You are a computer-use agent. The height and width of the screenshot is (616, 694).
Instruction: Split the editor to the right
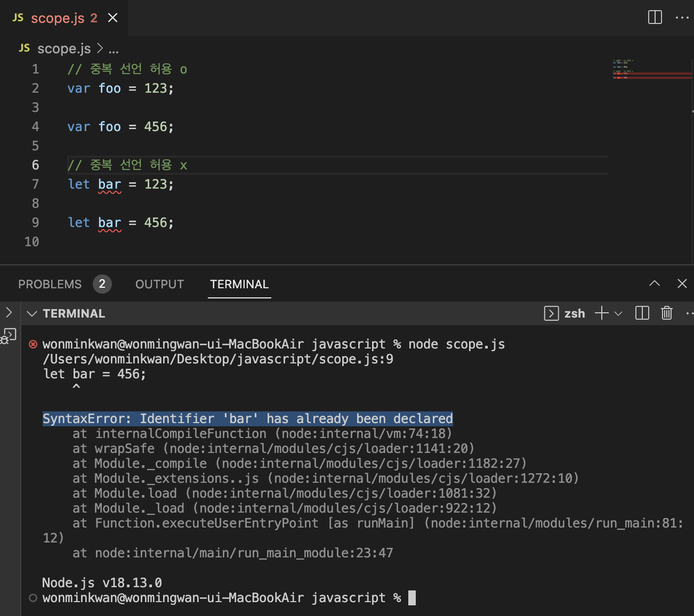click(x=655, y=18)
